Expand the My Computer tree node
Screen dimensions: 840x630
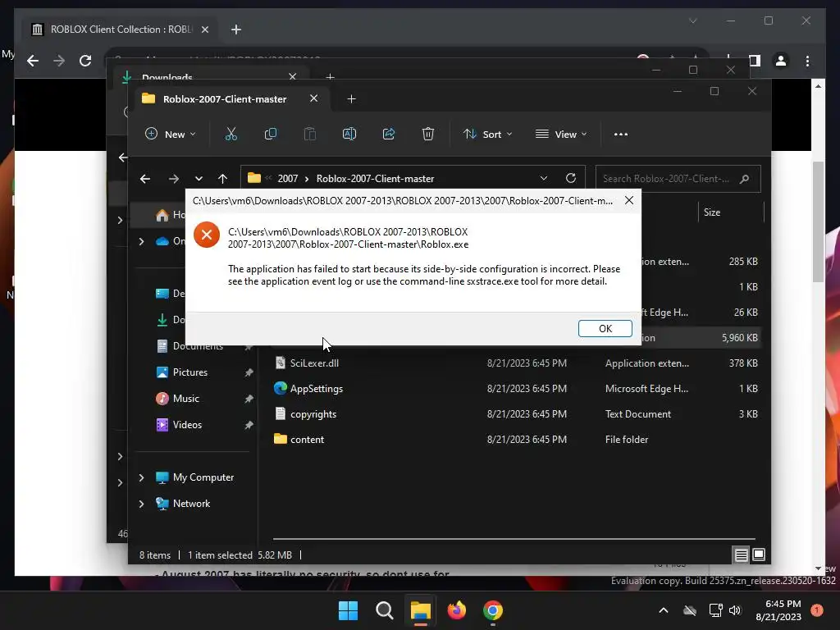[141, 477]
